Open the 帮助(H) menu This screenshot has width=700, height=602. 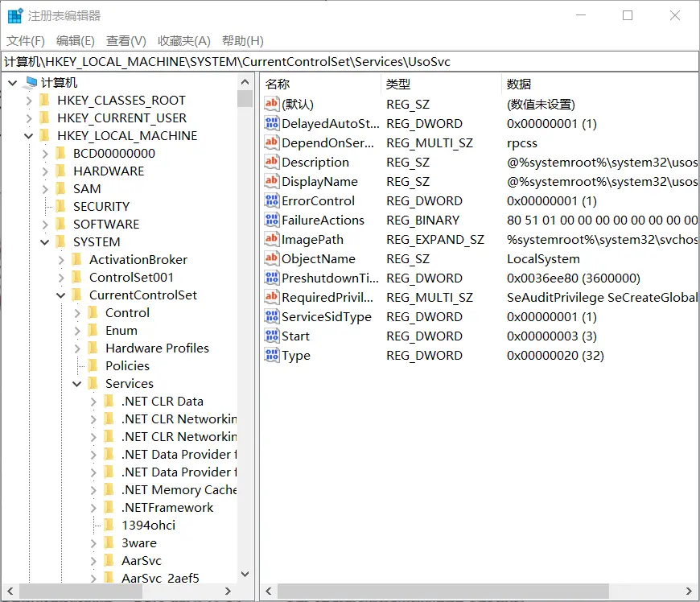coord(243,40)
